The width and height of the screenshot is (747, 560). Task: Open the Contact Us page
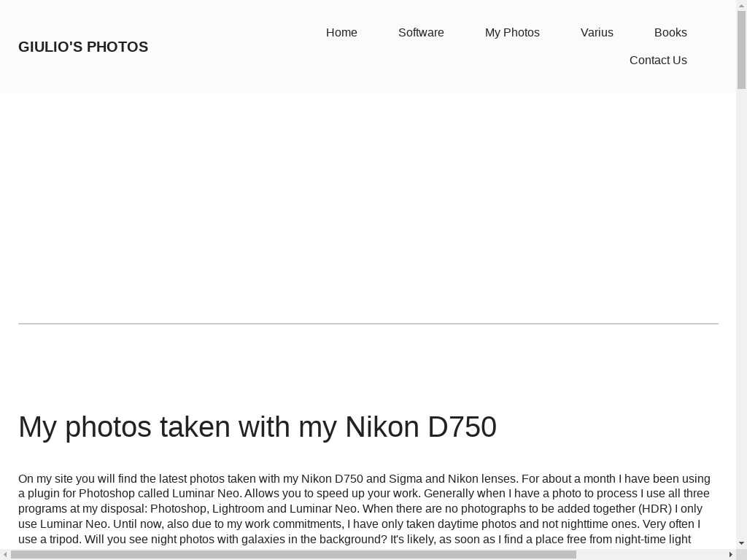(658, 61)
